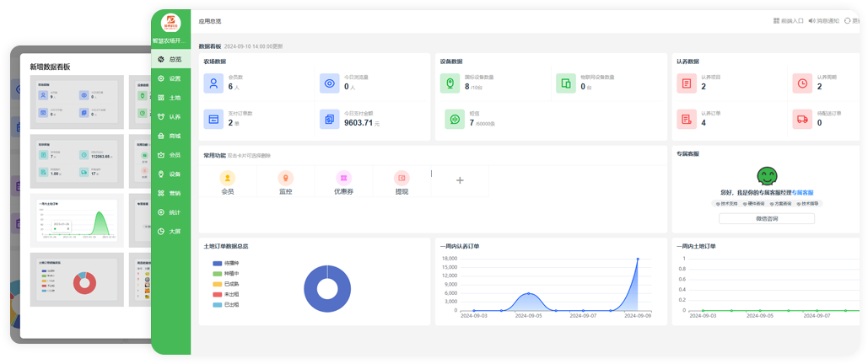
Task: Click the 监控 monitoring shortcut icon
Action: click(x=285, y=178)
